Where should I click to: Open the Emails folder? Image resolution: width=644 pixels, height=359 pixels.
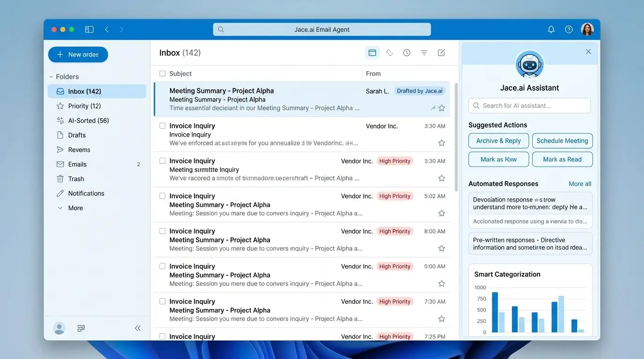click(x=97, y=164)
